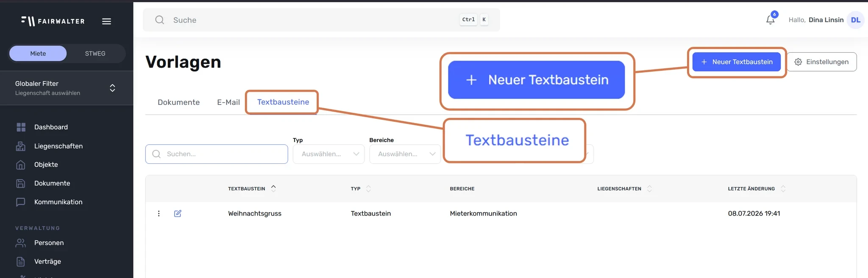Viewport: 868px width, 278px height.
Task: Open the Bereiche filter dropdown
Action: tap(405, 154)
